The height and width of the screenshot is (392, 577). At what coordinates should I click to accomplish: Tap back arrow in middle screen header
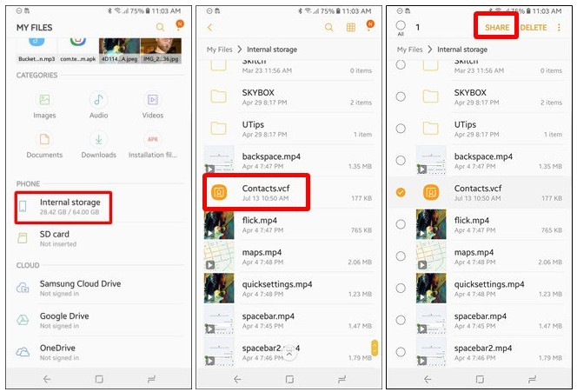click(x=210, y=27)
